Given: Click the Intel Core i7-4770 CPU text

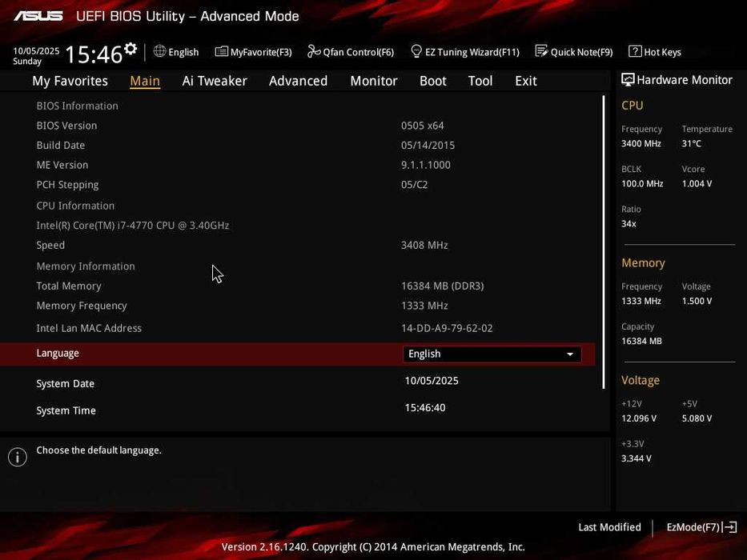Looking at the screenshot, I should click(x=132, y=226).
